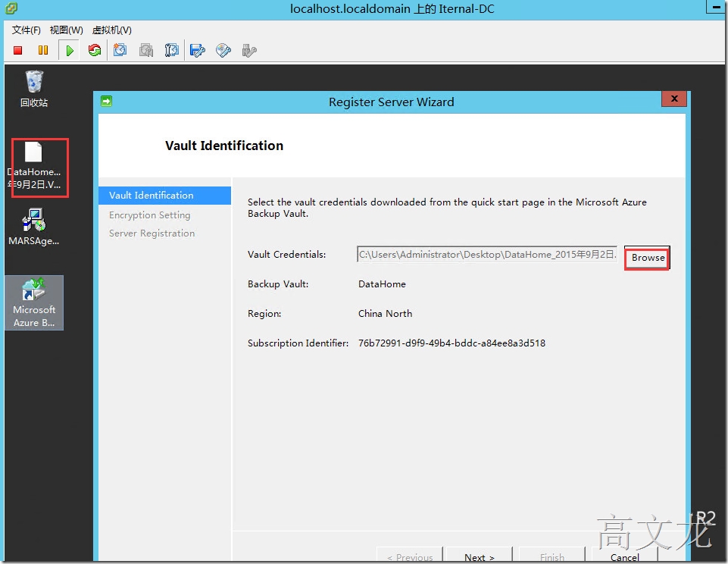This screenshot has height=564, width=728.
Task: Open the Snapshot manager toolbar icon
Action: pyautogui.click(x=172, y=50)
